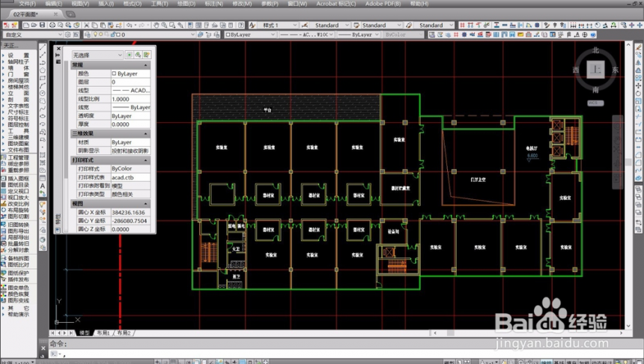Click the red grid icon on Tangent toolbar

click(x=462, y=25)
